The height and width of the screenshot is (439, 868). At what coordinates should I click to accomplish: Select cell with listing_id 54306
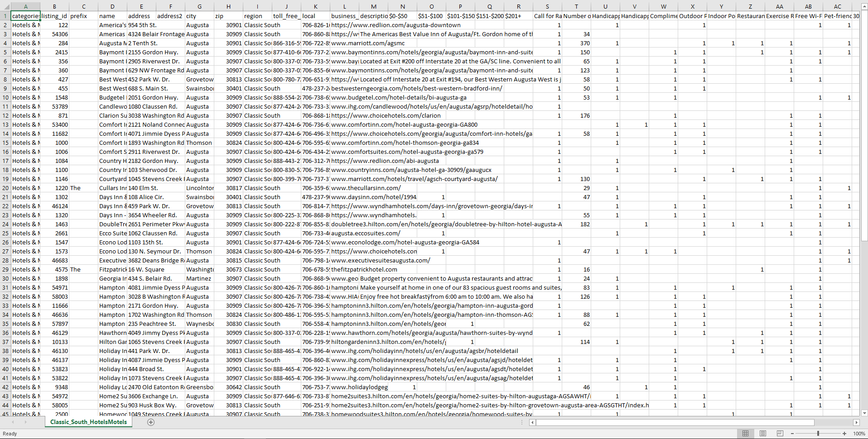54,34
